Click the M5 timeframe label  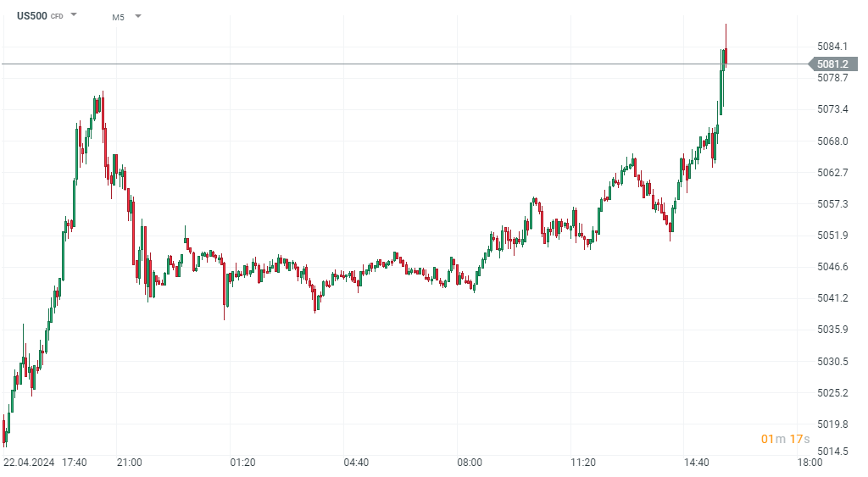coord(118,16)
